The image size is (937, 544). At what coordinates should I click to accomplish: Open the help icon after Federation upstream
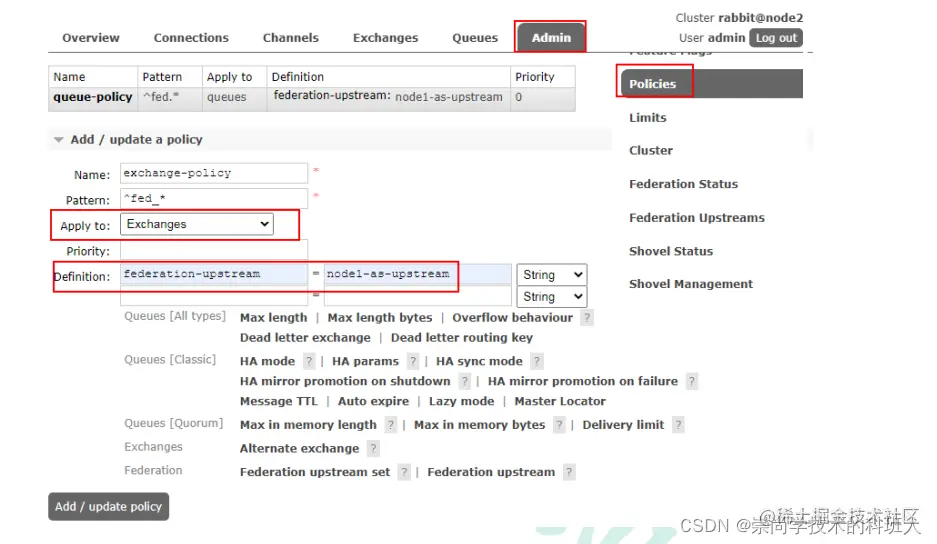(x=569, y=472)
